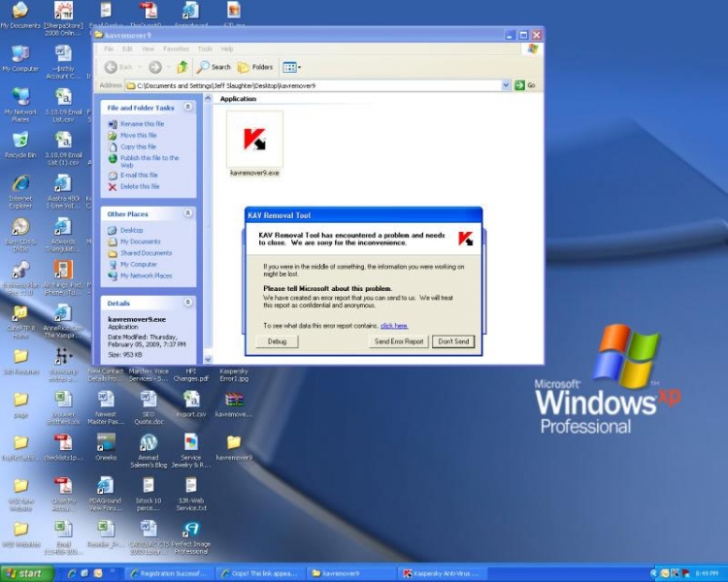The height and width of the screenshot is (582, 728).
Task: Open the Favorites menu
Action: click(176, 48)
